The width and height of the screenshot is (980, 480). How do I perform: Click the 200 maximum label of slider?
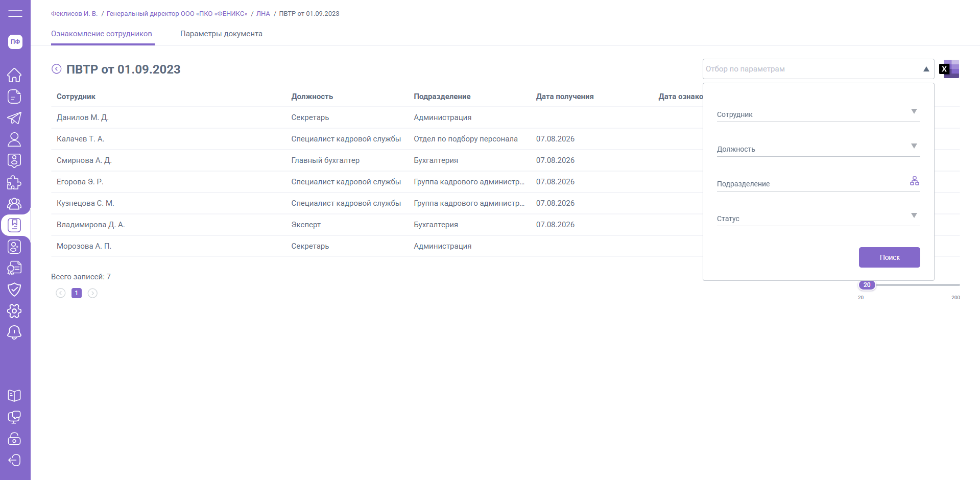pyautogui.click(x=955, y=298)
